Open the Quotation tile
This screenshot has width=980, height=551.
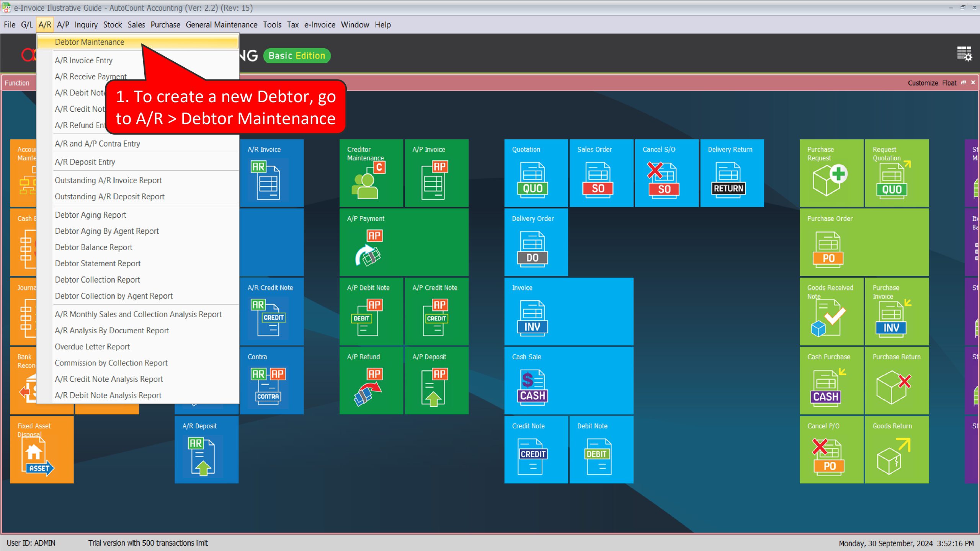point(536,173)
